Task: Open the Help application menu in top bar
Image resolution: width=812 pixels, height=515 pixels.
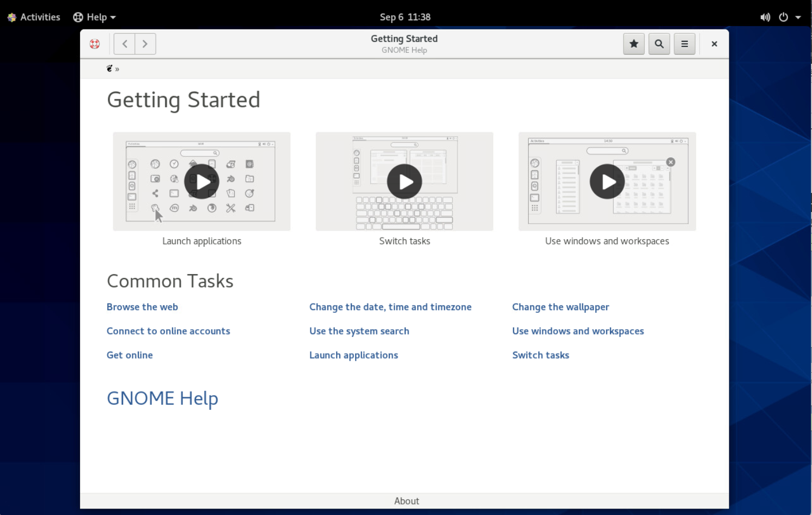Action: coord(95,17)
